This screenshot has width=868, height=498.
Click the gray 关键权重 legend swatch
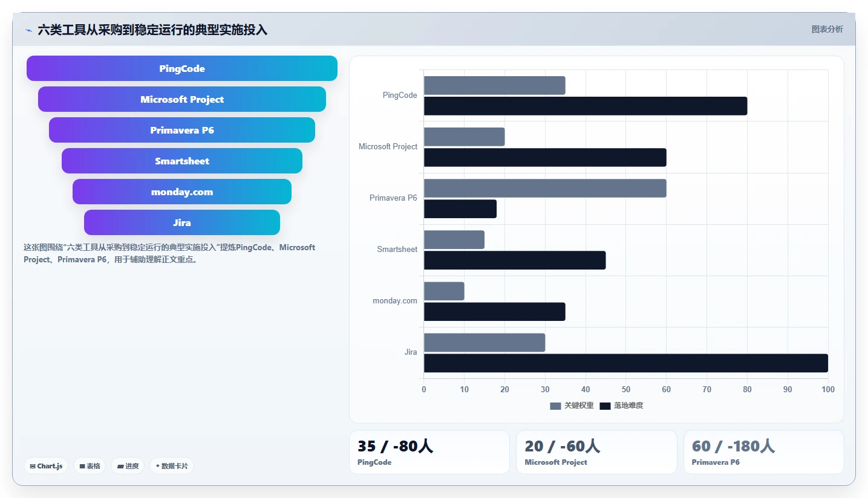click(x=555, y=406)
